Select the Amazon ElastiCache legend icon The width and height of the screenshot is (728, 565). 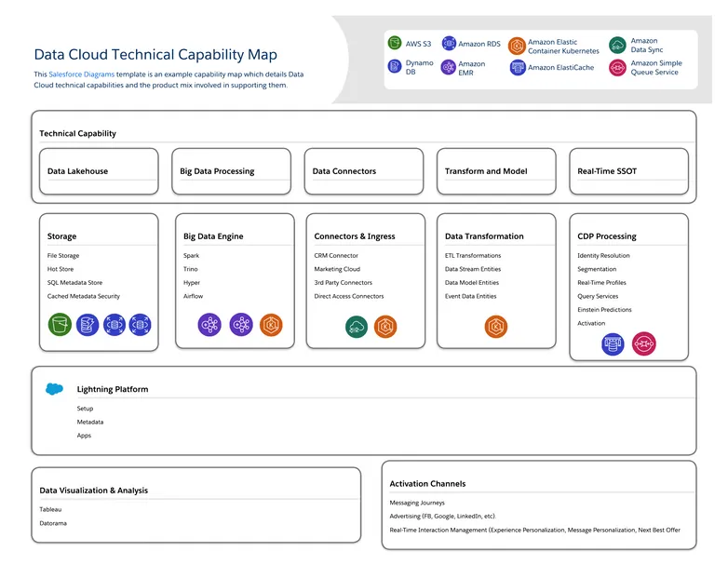pyautogui.click(x=518, y=68)
